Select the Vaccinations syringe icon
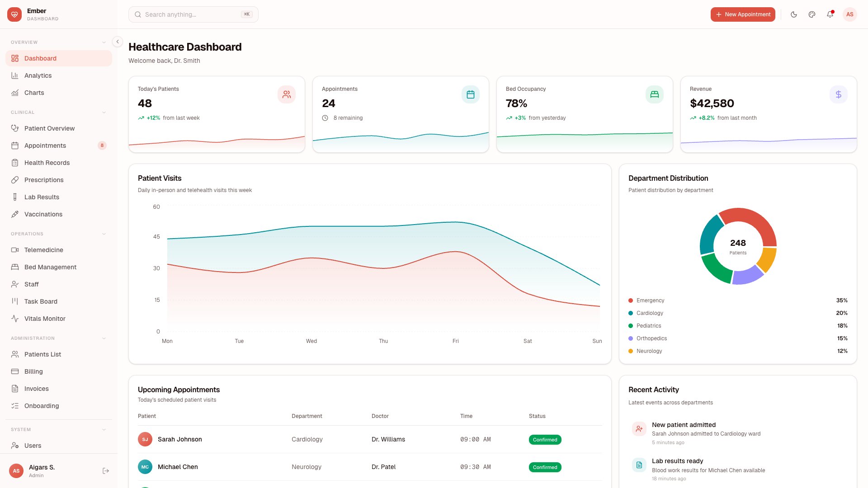868x488 pixels. (x=15, y=214)
